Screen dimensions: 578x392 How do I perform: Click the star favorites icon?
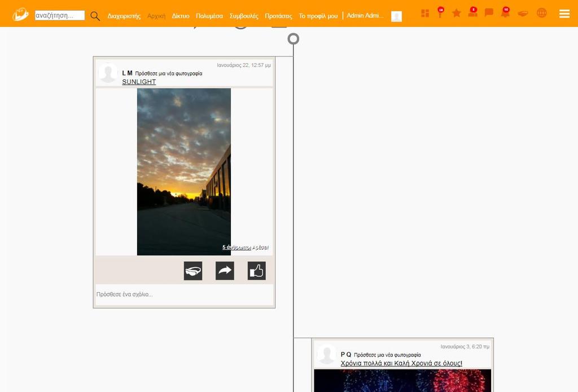pos(456,14)
